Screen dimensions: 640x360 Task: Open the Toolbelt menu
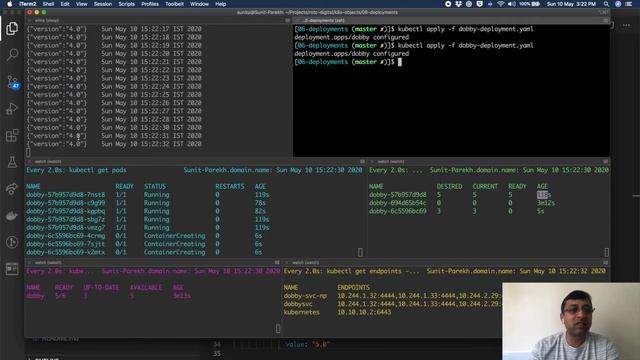coord(174,4)
